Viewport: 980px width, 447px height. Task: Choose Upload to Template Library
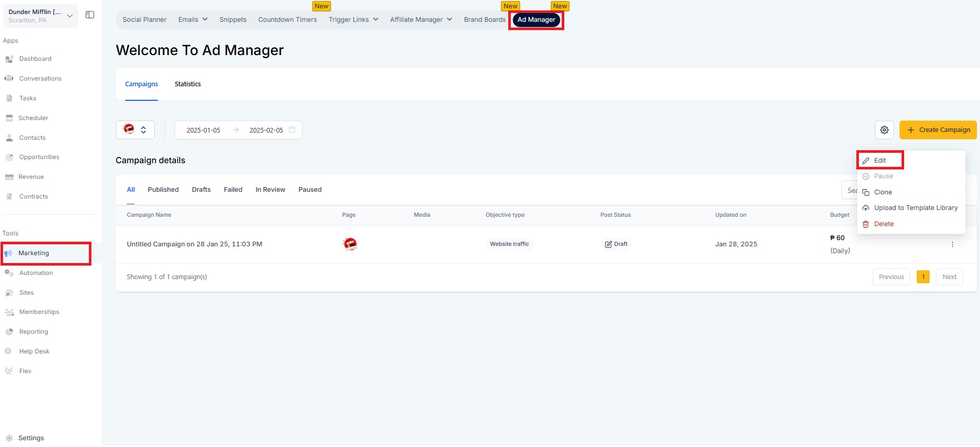coord(916,208)
